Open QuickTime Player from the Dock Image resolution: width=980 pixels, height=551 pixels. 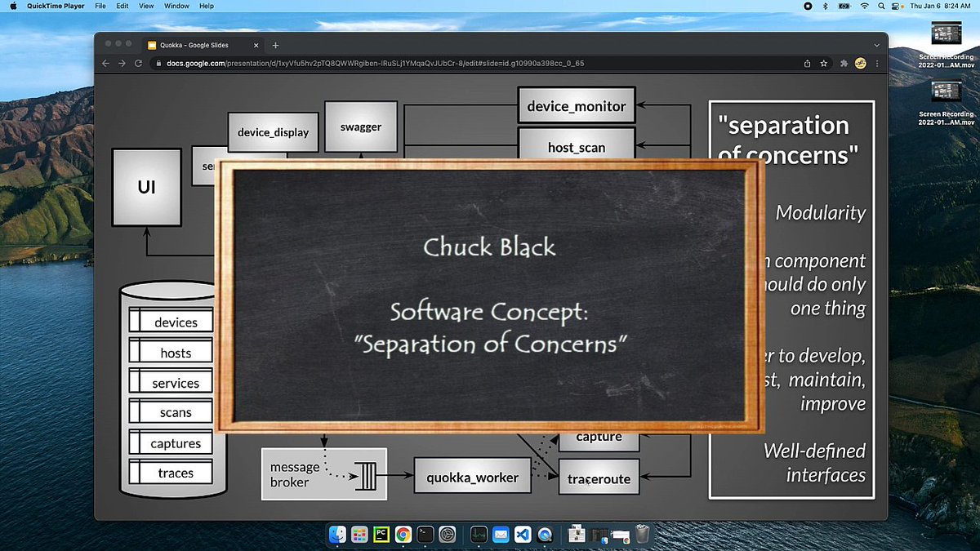[545, 535]
